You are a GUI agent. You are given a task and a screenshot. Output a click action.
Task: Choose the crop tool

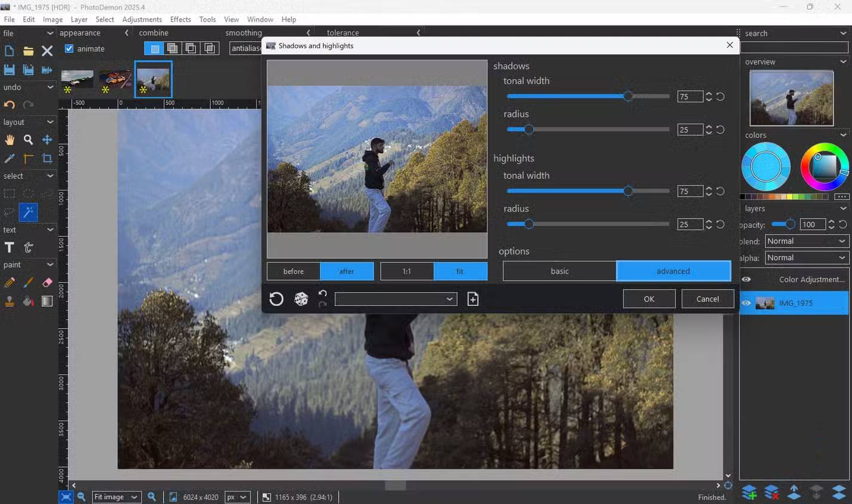tap(47, 158)
